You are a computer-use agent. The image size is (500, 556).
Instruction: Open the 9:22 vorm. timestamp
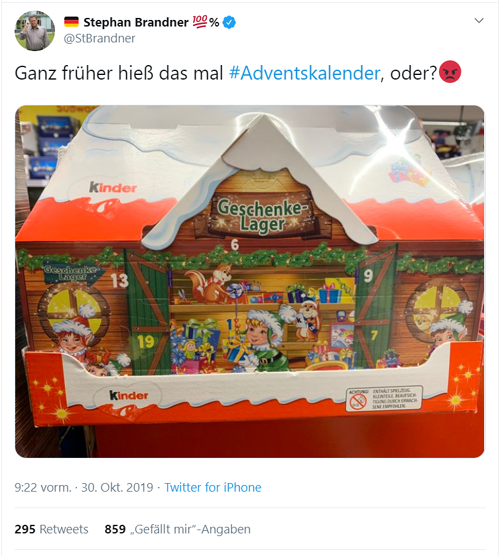click(43, 488)
